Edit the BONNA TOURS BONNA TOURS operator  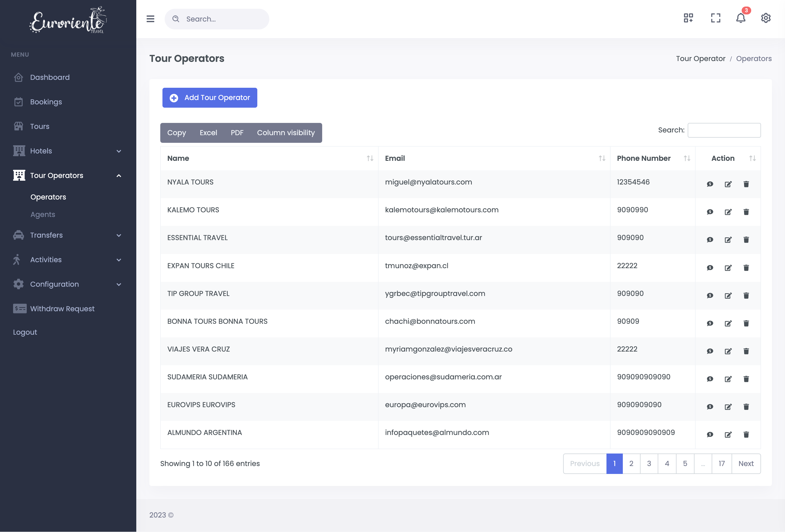click(728, 323)
